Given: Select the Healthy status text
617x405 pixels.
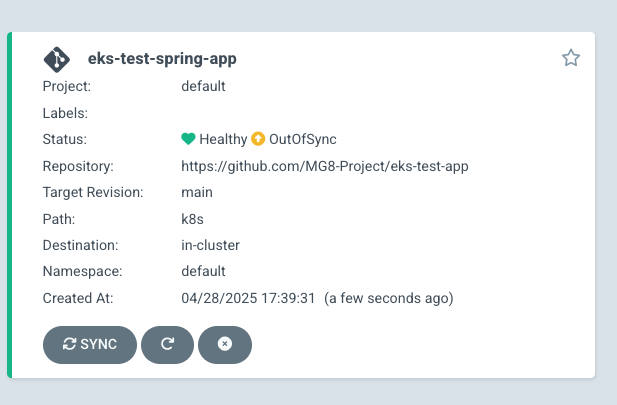Looking at the screenshot, I should [x=223, y=139].
